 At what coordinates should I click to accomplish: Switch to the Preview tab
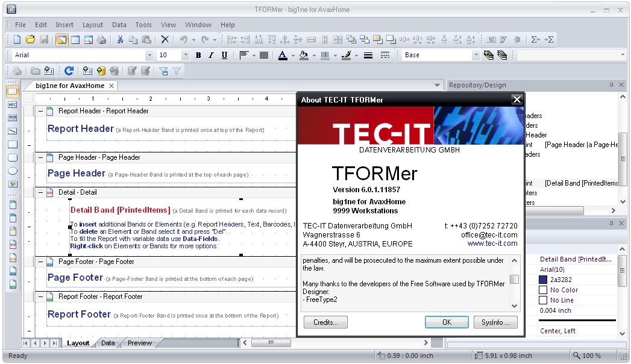pyautogui.click(x=140, y=343)
